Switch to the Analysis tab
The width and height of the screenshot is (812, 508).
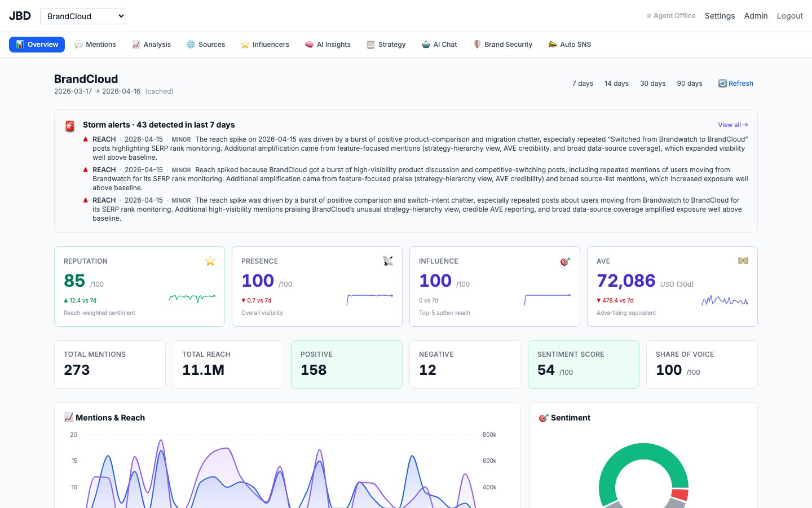tap(152, 45)
